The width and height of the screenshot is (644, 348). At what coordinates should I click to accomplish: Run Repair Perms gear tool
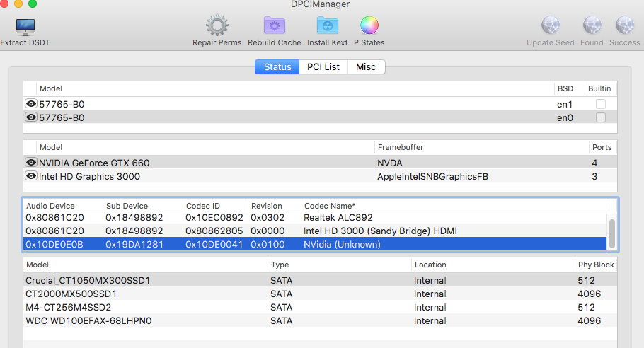[217, 25]
